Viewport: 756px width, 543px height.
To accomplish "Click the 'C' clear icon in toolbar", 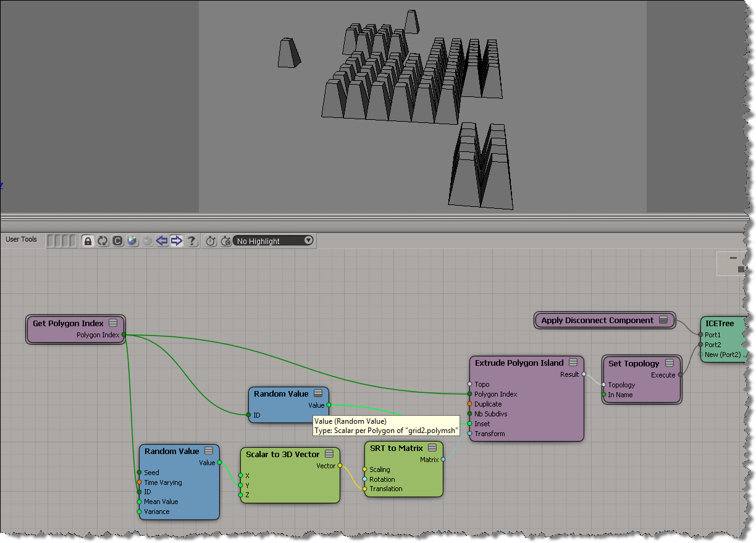I will coord(118,241).
